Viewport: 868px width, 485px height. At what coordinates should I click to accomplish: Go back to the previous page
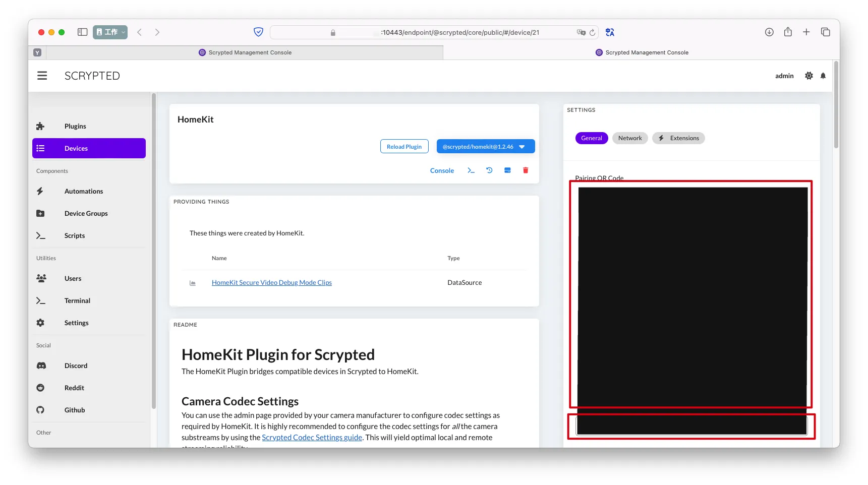coord(140,32)
